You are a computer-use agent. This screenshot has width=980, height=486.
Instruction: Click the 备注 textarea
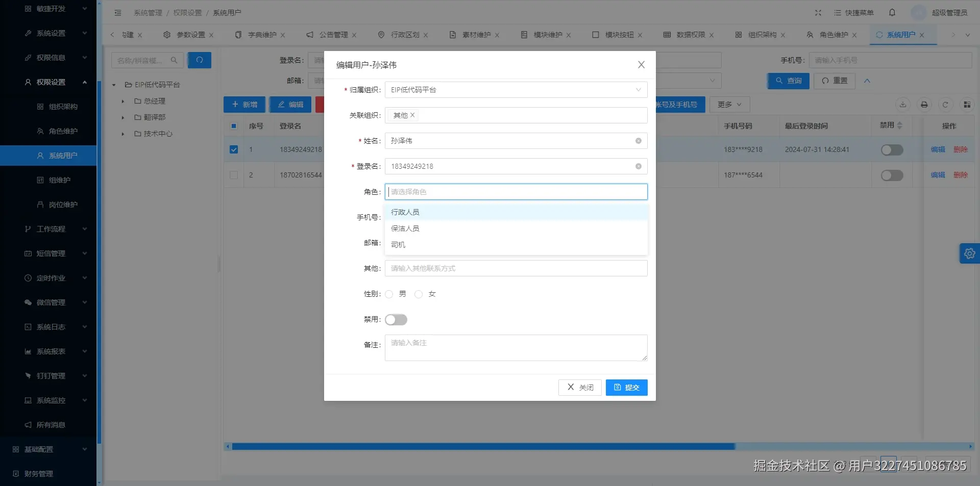(516, 348)
